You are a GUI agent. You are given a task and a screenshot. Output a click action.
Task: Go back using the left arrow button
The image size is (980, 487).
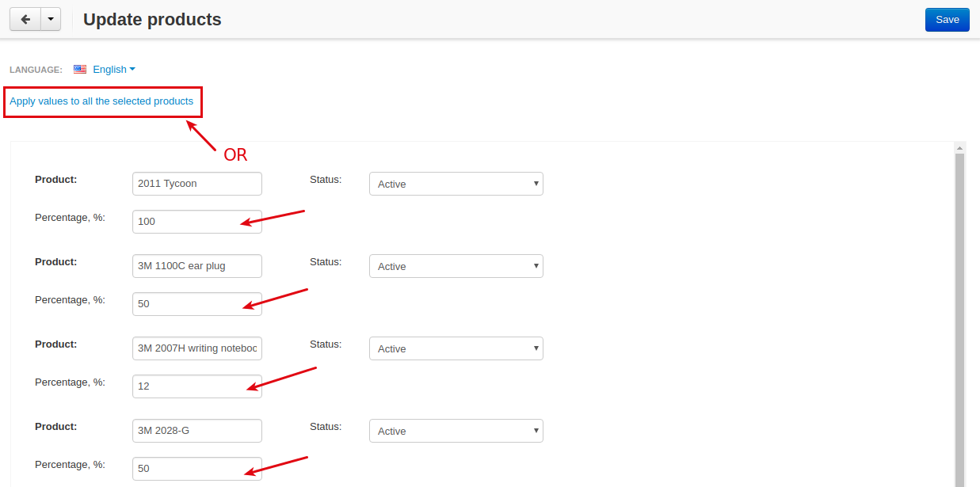[x=25, y=20]
